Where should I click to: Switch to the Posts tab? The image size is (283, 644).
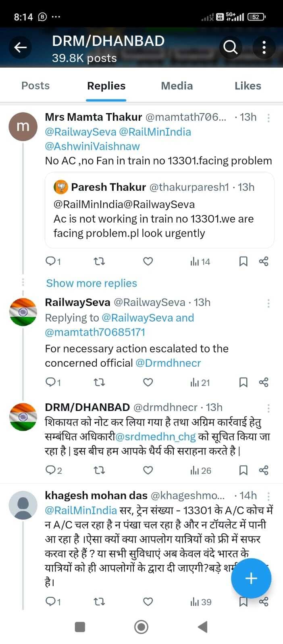35,85
